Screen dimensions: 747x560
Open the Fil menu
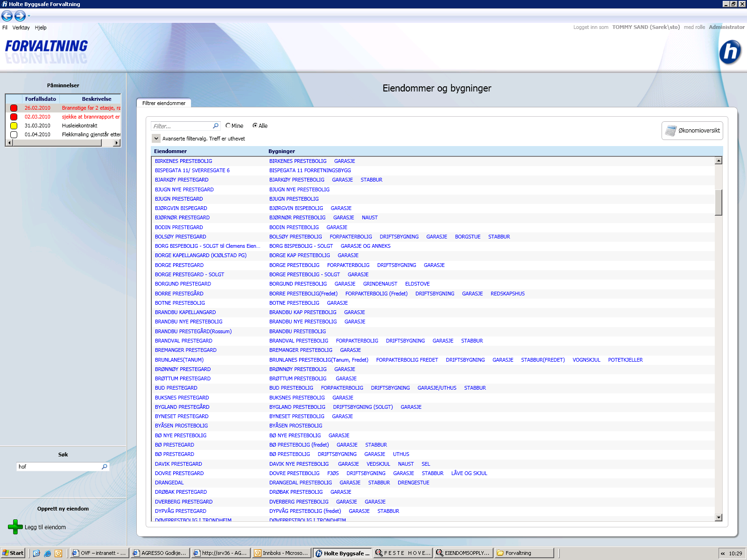point(5,28)
